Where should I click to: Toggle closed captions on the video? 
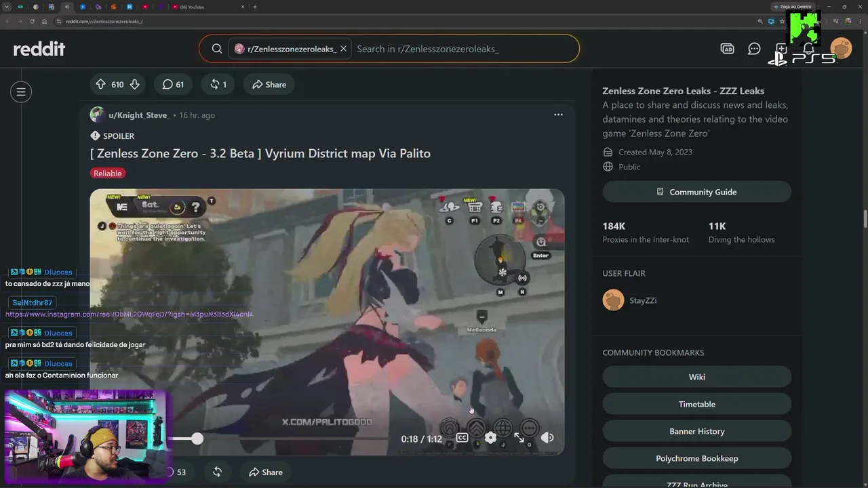tap(462, 438)
